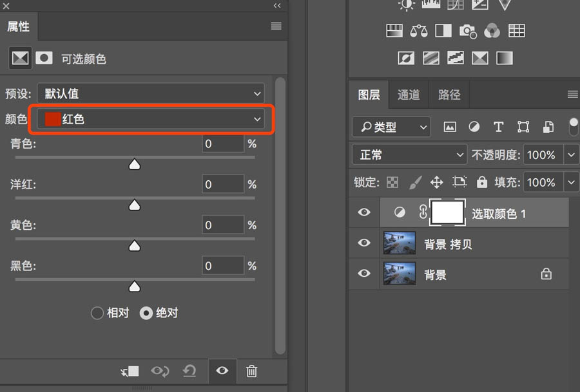Filter layers by type layers
The image size is (580, 392).
499,127
